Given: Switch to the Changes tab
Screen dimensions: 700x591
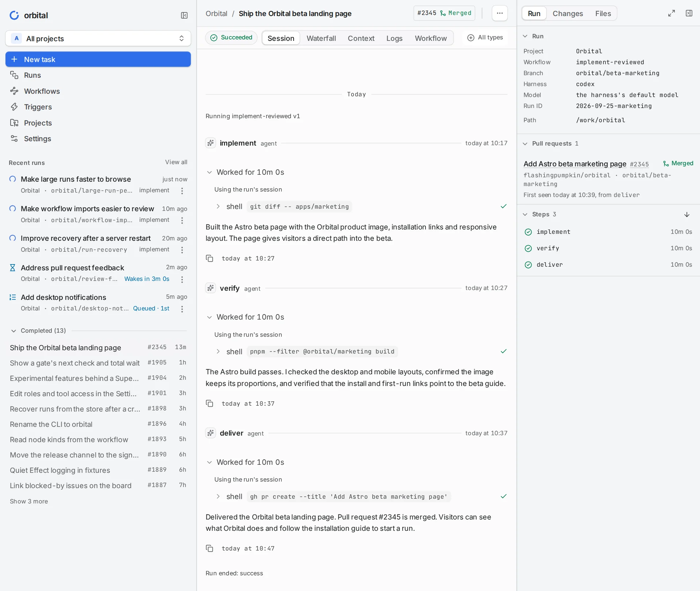Looking at the screenshot, I should tap(568, 13).
